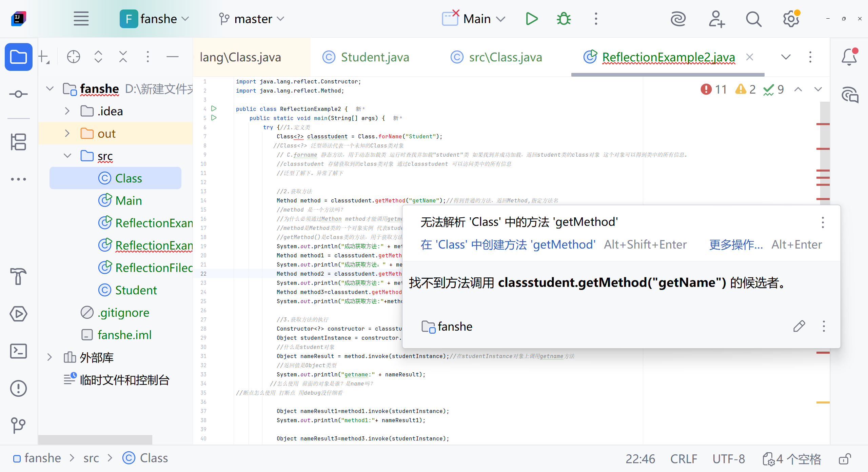Toggle the Project tool window button
Viewport: 868px width, 472px height.
18,57
